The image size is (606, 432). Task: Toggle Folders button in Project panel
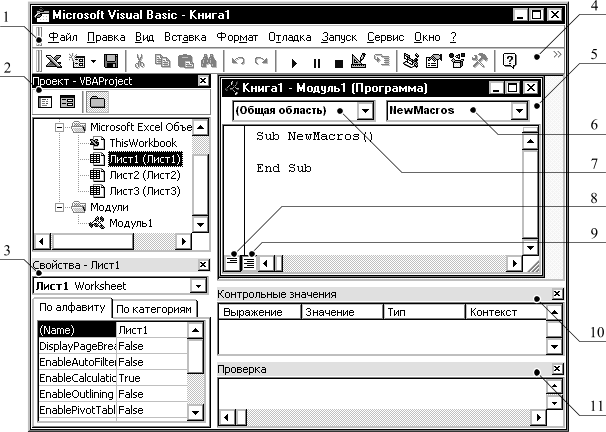[97, 102]
